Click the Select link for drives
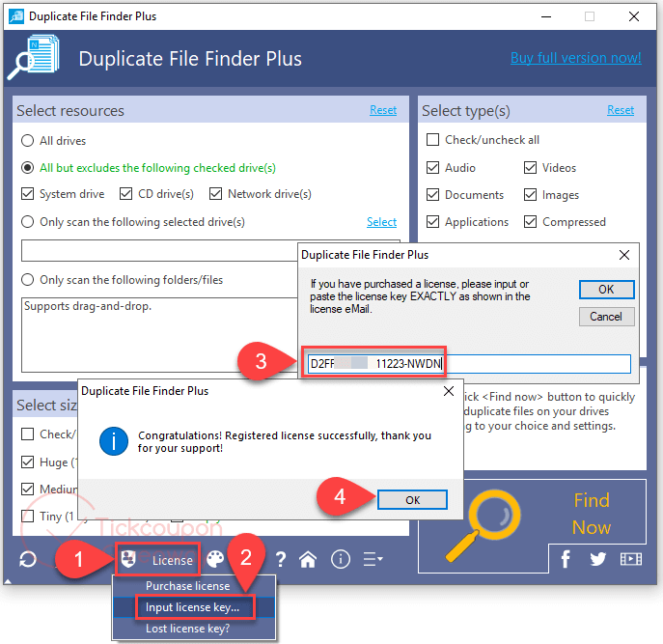 381,222
